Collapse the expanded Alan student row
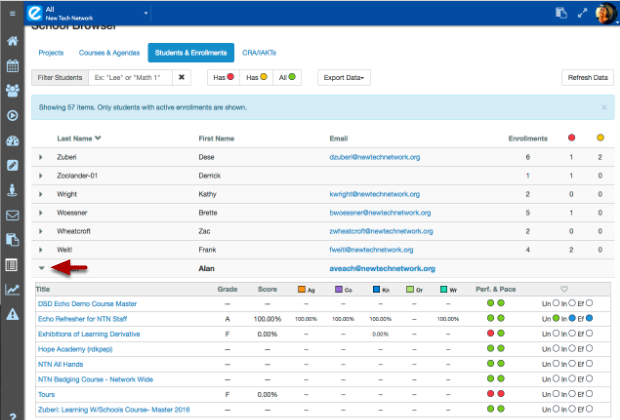This screenshot has height=420, width=620. [42, 268]
